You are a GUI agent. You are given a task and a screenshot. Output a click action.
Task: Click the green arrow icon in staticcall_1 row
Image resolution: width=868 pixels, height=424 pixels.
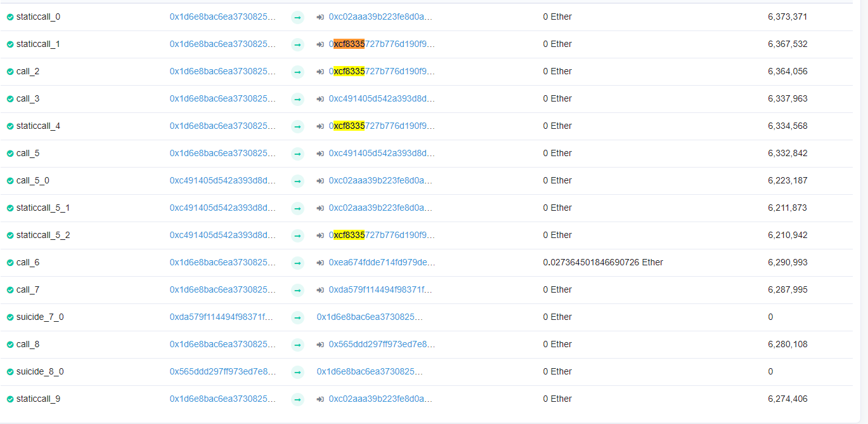tap(297, 45)
